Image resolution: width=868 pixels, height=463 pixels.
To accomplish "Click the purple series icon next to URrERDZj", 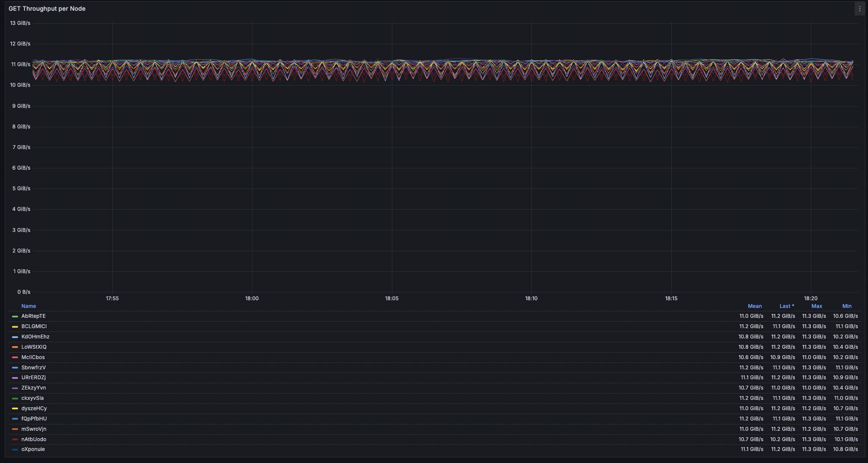I will 15,378.
